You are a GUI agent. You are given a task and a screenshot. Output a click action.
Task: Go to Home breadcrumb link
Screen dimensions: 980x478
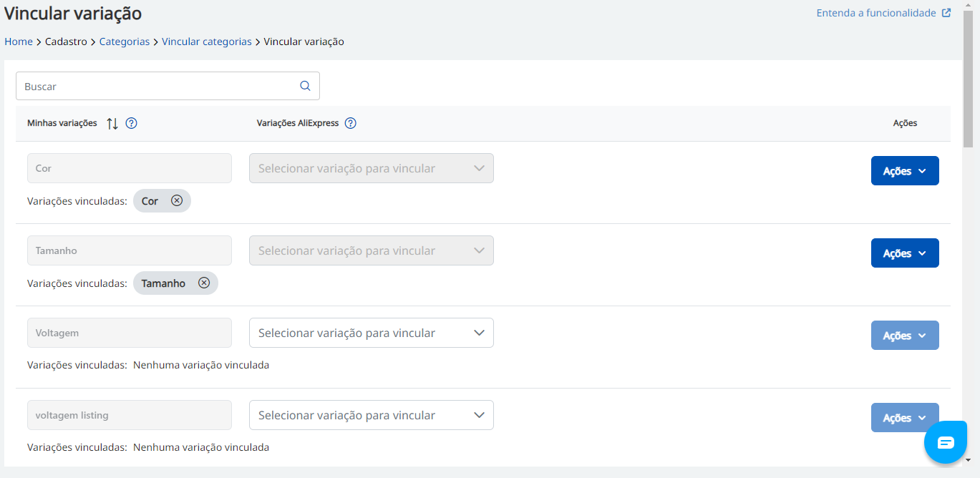(19, 42)
